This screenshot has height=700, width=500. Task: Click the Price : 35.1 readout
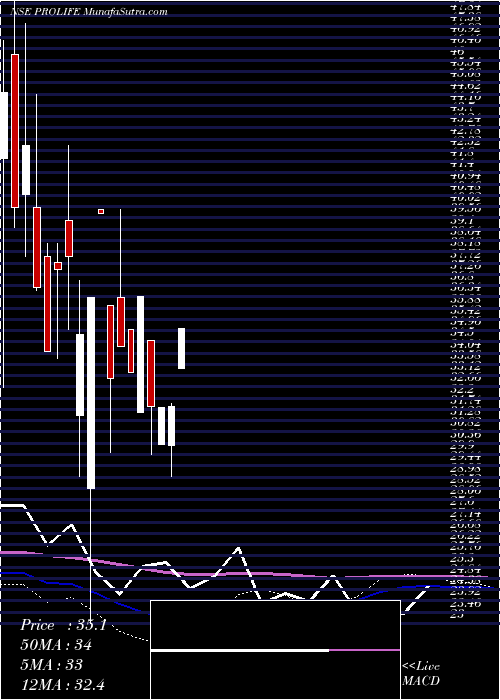63,625
